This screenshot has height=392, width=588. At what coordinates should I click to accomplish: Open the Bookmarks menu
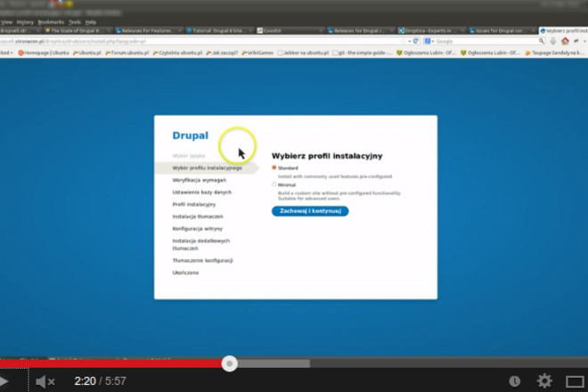(51, 22)
